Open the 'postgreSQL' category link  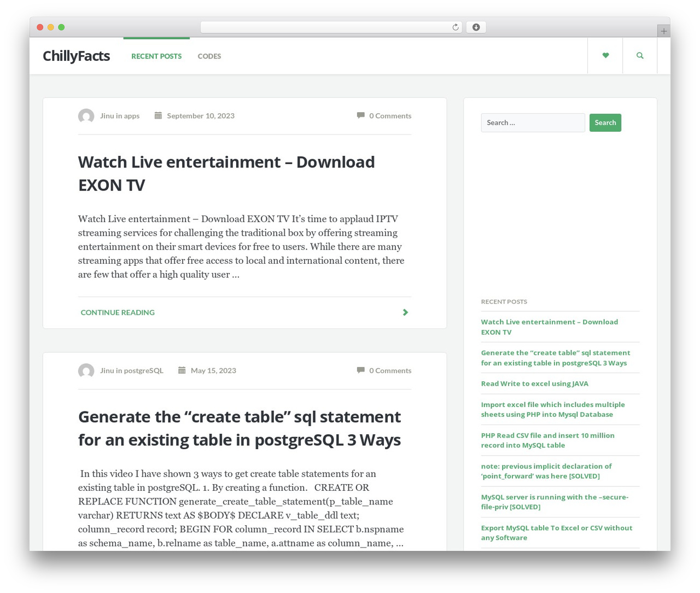pos(144,371)
